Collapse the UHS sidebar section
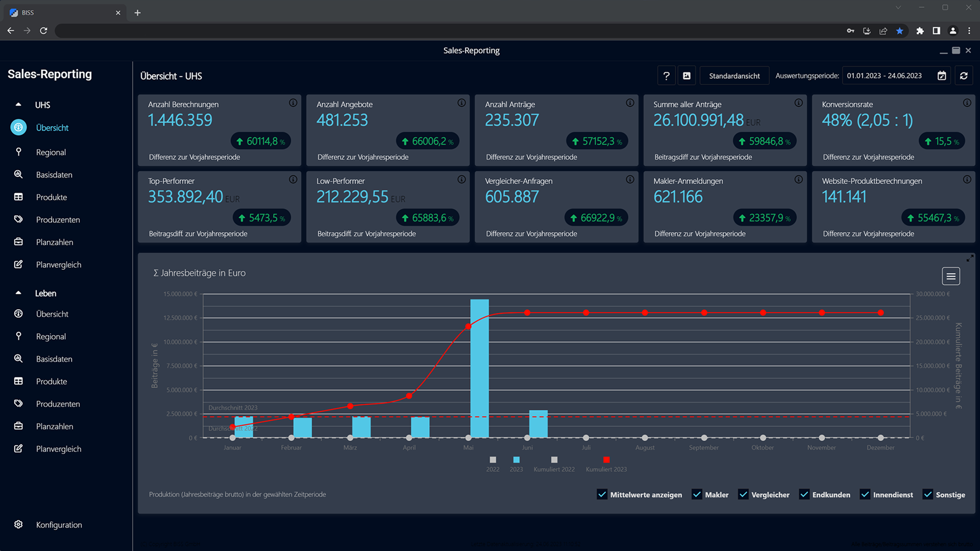980x551 pixels. pyautogui.click(x=18, y=105)
